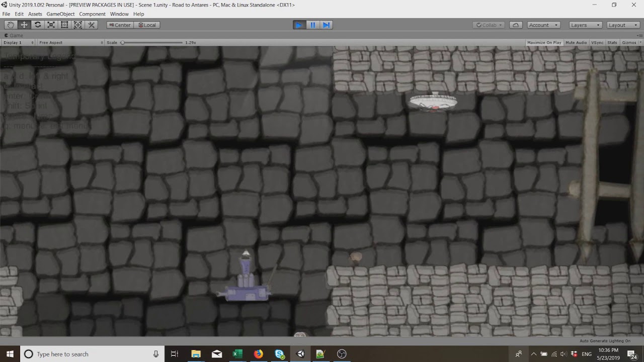Open the Free Aspect dropdown
The image size is (644, 362).
[x=70, y=42]
